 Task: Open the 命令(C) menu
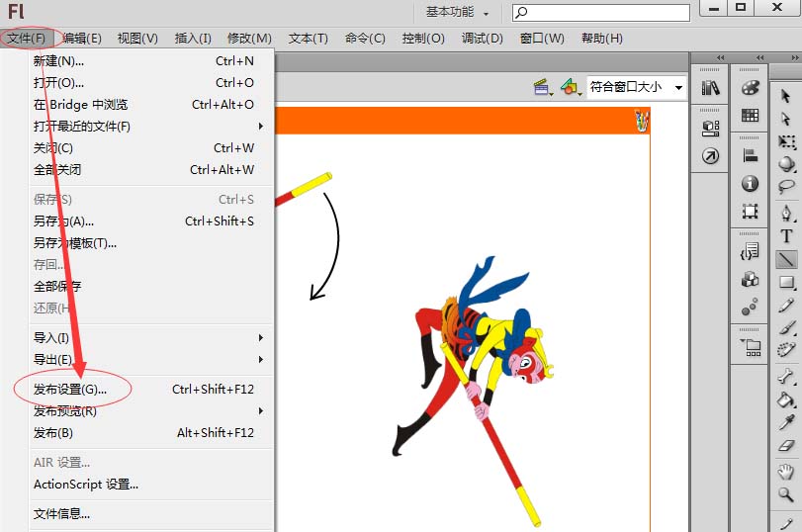[x=365, y=39]
